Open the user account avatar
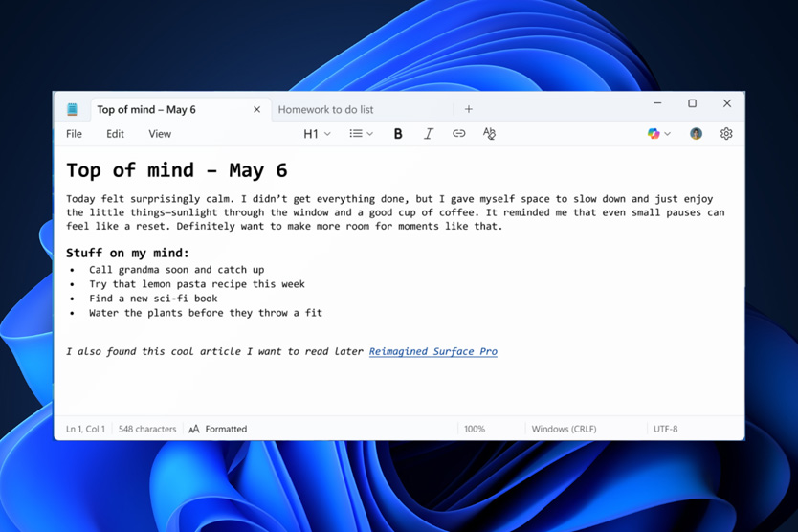Viewport: 798px width, 532px height. click(697, 134)
